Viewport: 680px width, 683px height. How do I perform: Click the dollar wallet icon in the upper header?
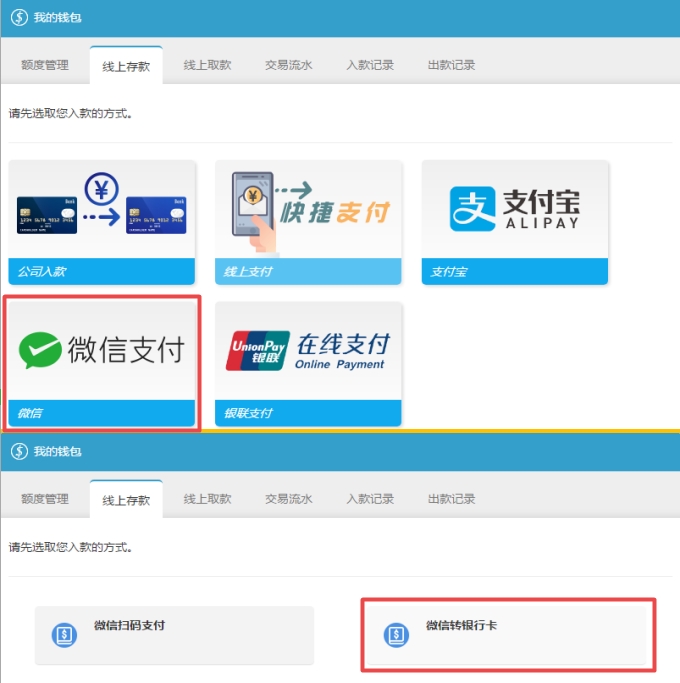pos(20,19)
